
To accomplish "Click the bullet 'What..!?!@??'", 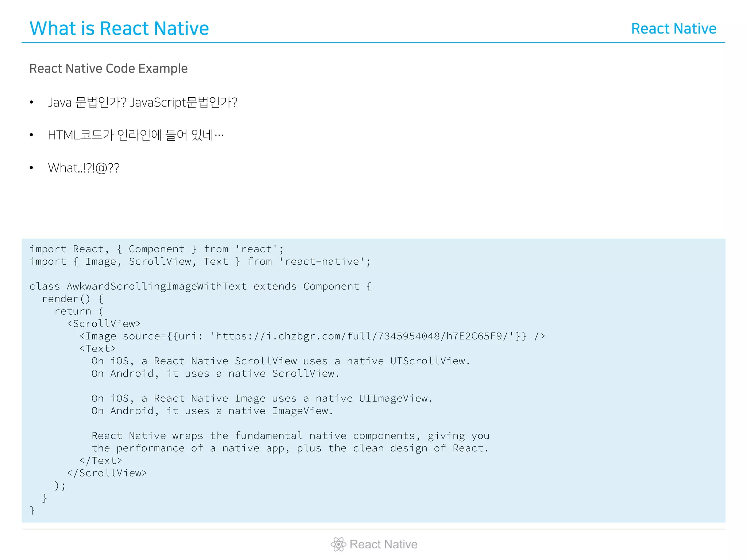I will pos(84,168).
